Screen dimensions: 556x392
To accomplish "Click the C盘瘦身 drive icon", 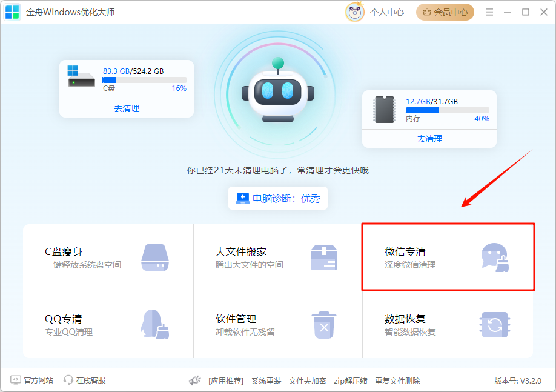I will tap(155, 257).
